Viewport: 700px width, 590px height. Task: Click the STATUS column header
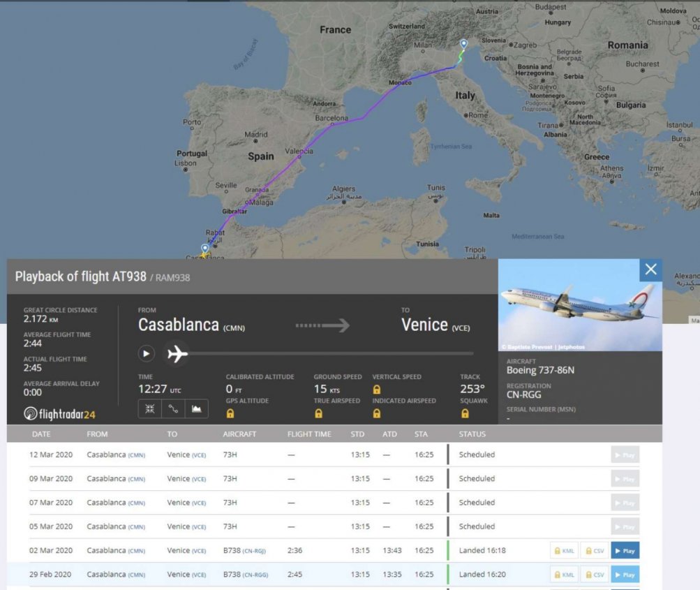[472, 434]
